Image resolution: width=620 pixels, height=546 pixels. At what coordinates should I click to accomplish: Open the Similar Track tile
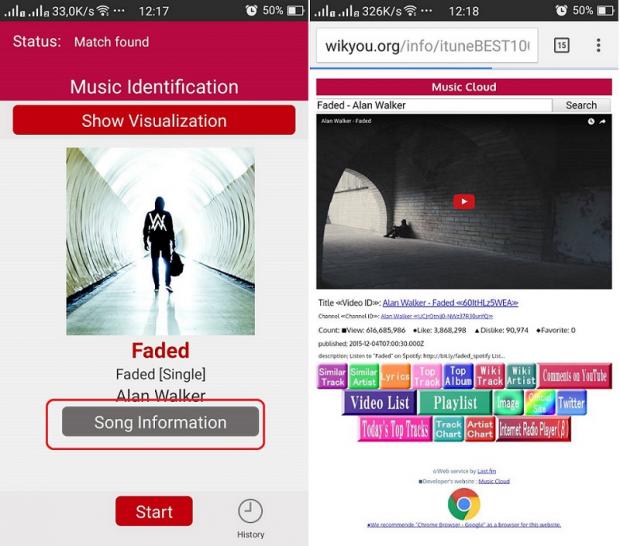click(333, 376)
